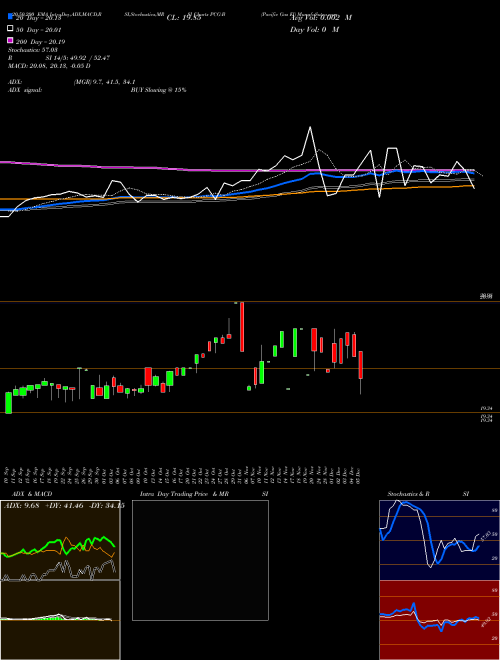Open the red RSI chart panel
Viewport: 500px width, 660px height.
(439, 620)
